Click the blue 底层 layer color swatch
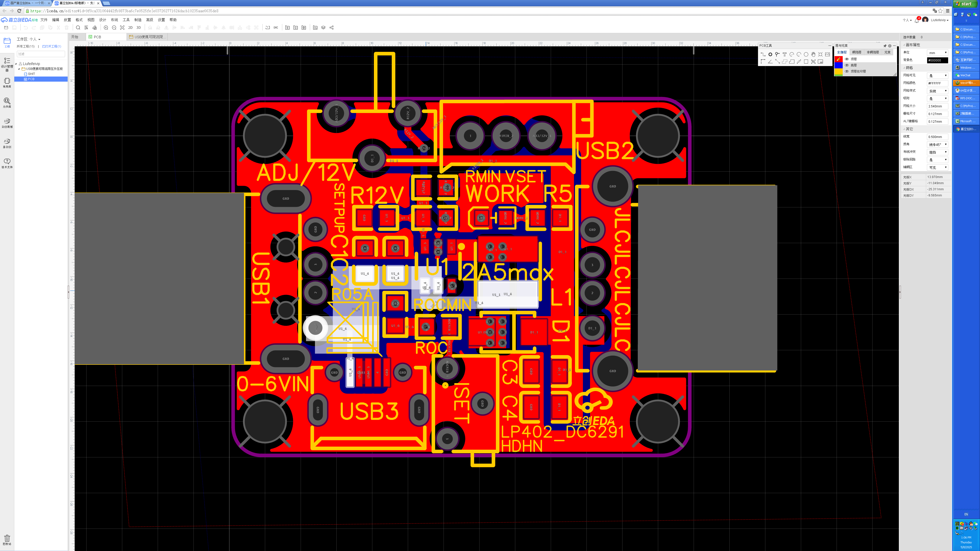 tap(838, 65)
